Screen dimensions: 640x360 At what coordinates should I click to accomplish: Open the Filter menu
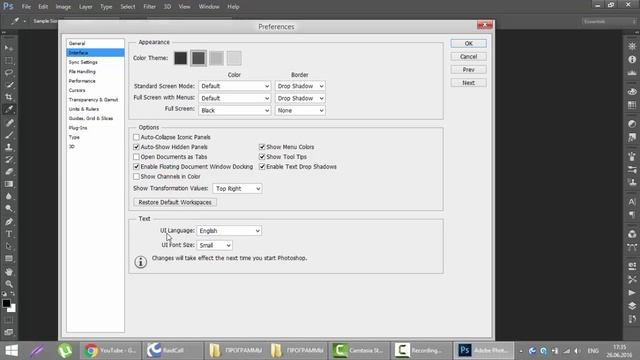[149, 7]
